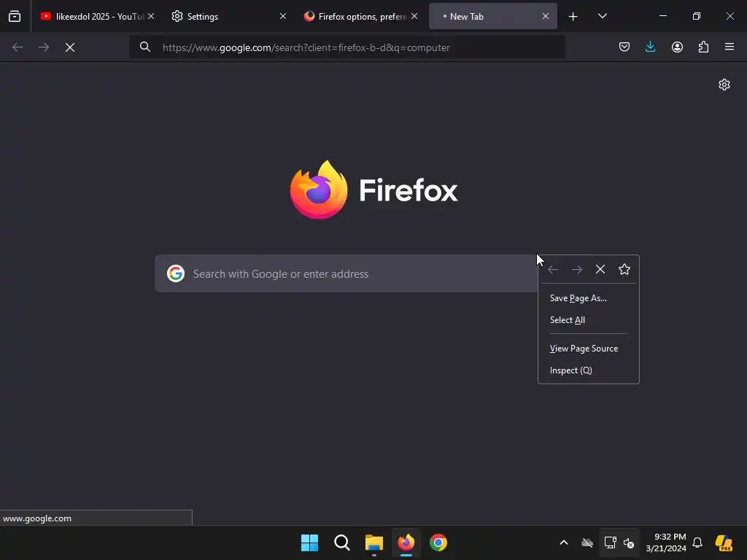Bookmark page via context menu star

(624, 270)
